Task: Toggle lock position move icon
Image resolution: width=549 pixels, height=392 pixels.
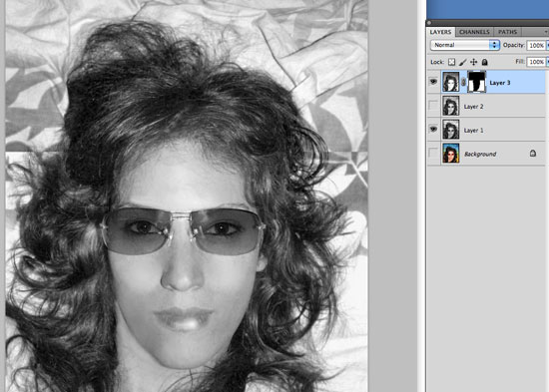Action: point(474,62)
